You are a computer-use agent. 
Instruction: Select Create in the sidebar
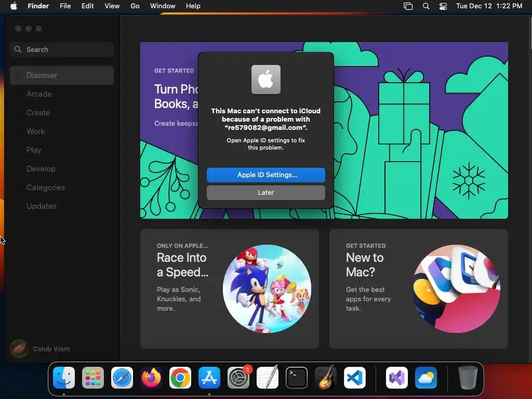pos(62,113)
